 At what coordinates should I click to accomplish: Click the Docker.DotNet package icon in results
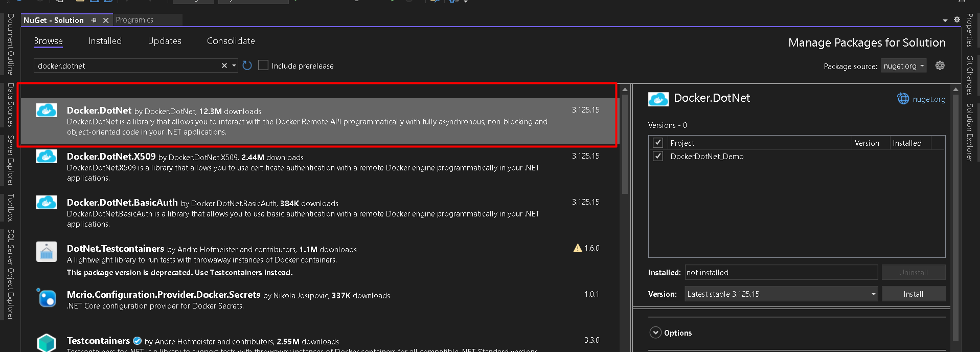(x=47, y=110)
